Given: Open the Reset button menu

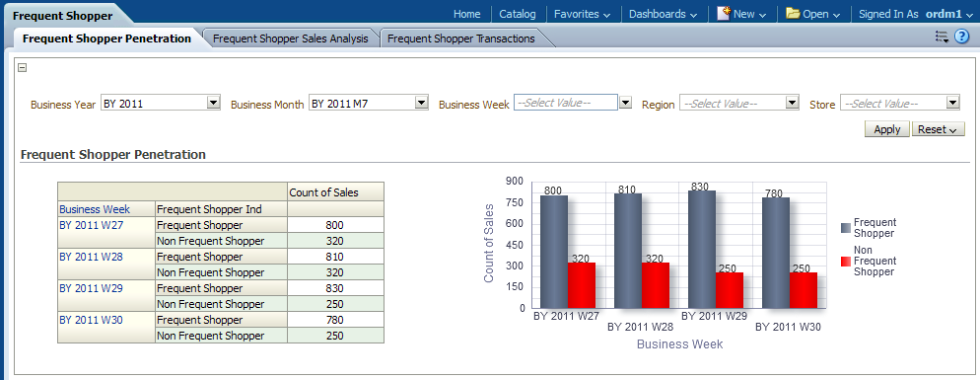Looking at the screenshot, I should click(939, 129).
